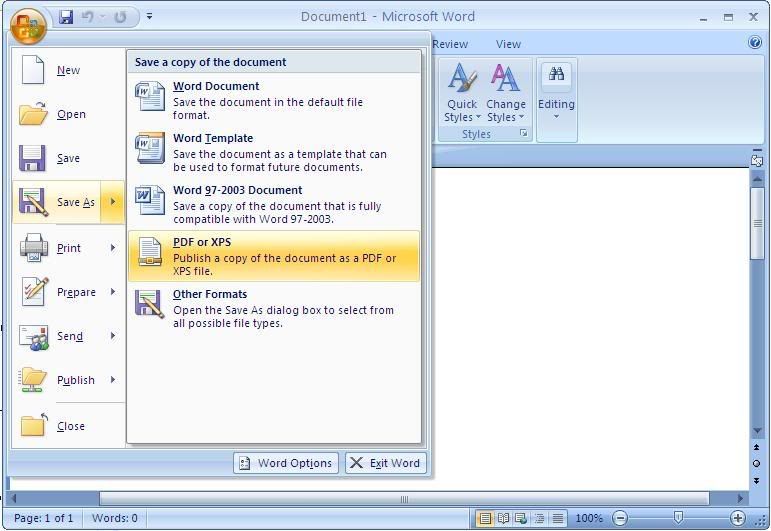The height and width of the screenshot is (531, 771).
Task: Click the Prepare checklist icon
Action: coord(35,291)
